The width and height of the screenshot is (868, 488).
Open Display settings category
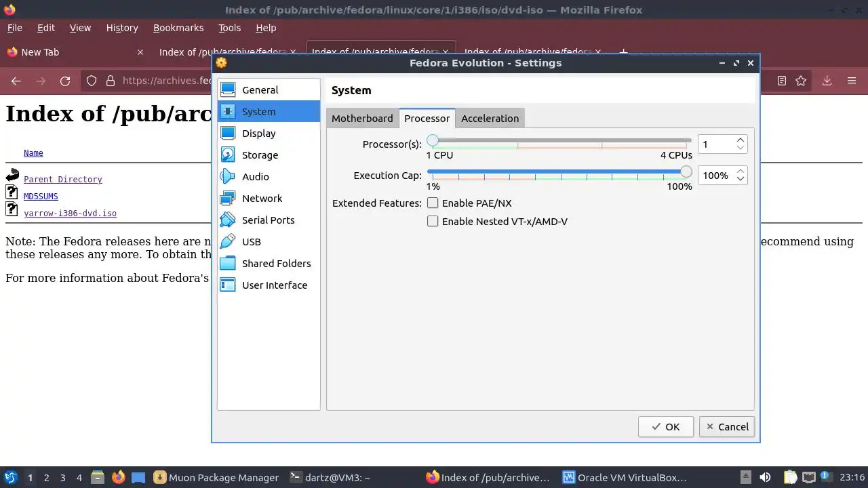269,133
